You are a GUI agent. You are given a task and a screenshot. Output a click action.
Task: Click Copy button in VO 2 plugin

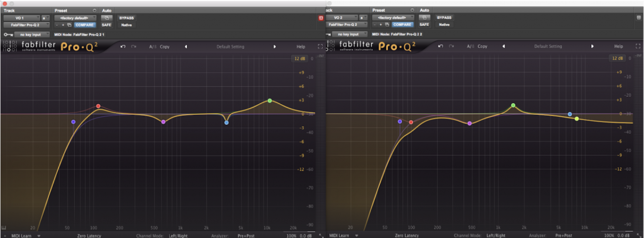(x=482, y=46)
